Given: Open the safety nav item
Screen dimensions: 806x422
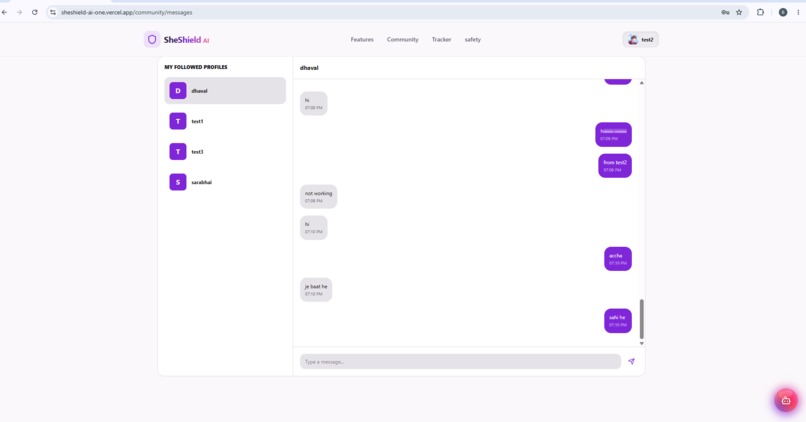Looking at the screenshot, I should 472,40.
